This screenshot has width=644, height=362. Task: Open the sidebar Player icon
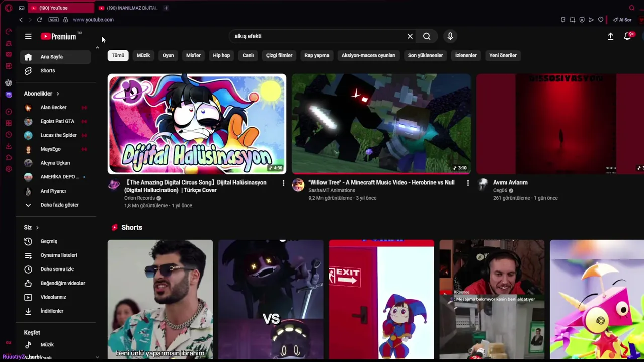(9, 112)
